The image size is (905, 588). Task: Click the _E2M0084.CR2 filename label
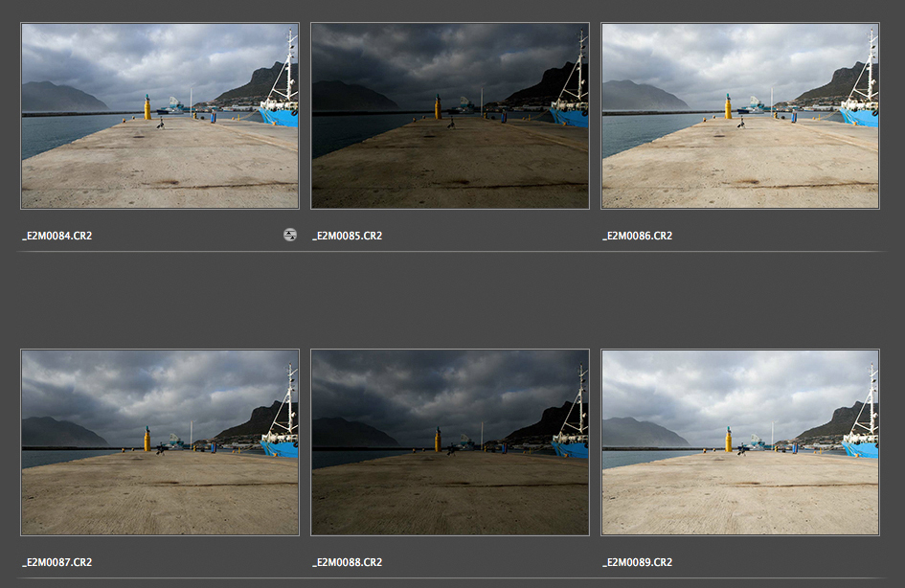click(x=57, y=236)
